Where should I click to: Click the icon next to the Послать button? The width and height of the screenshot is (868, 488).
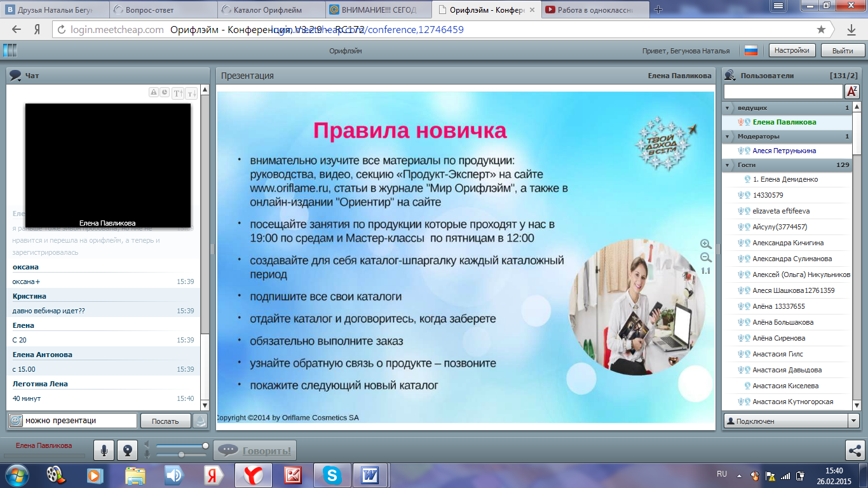coord(200,420)
